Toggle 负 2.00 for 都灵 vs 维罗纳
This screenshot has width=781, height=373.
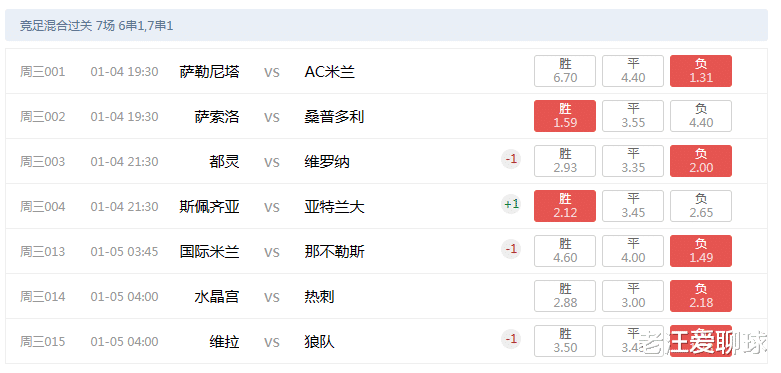[701, 161]
